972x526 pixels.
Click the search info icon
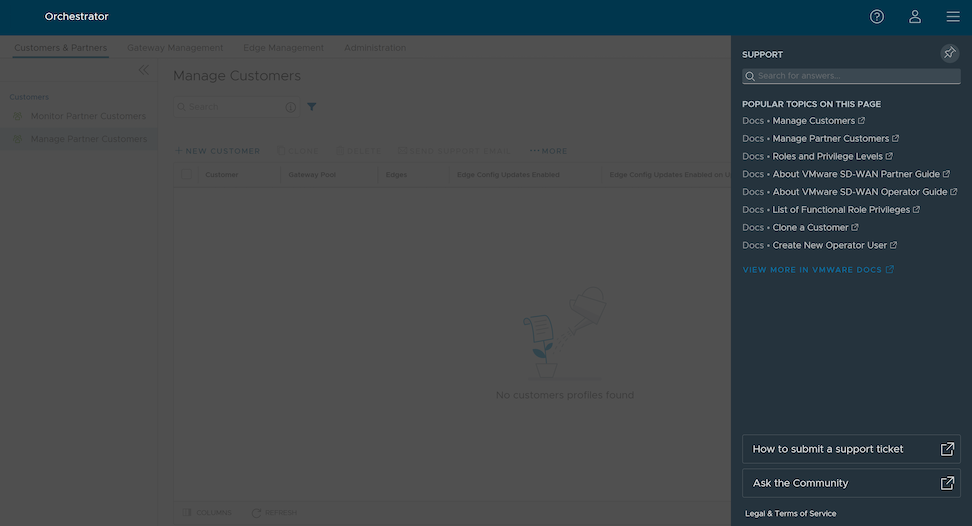pos(290,107)
